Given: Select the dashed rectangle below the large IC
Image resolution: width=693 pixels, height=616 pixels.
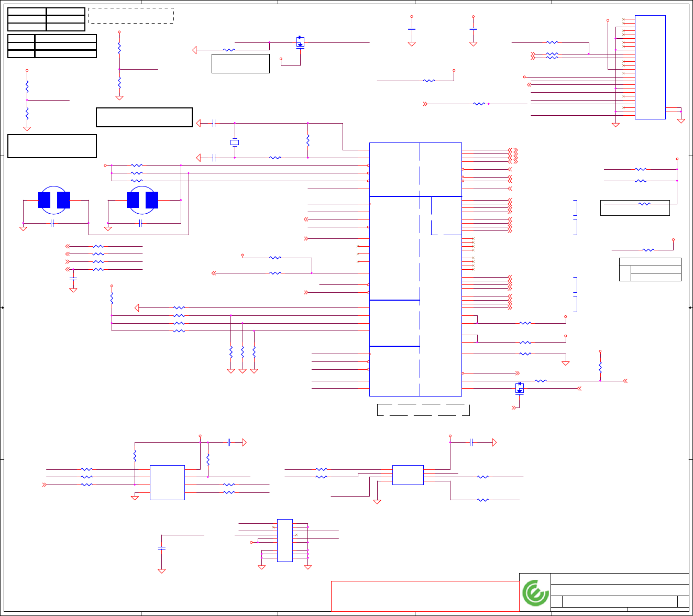Looking at the screenshot, I should (x=423, y=410).
